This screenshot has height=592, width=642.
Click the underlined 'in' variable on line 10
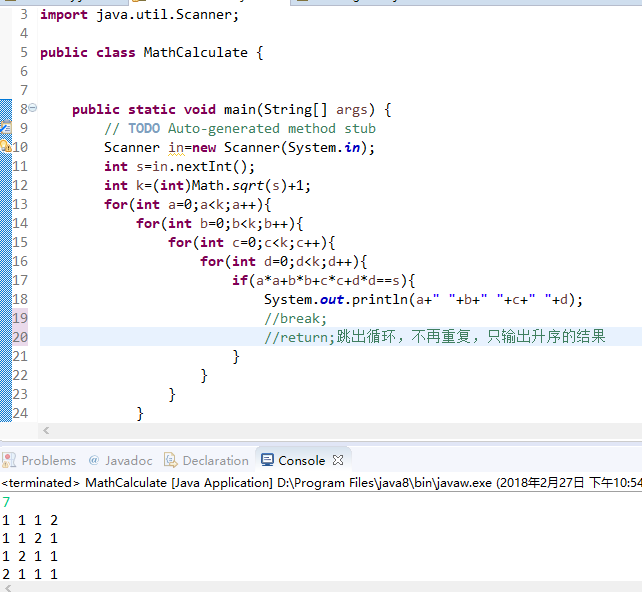[176, 148]
